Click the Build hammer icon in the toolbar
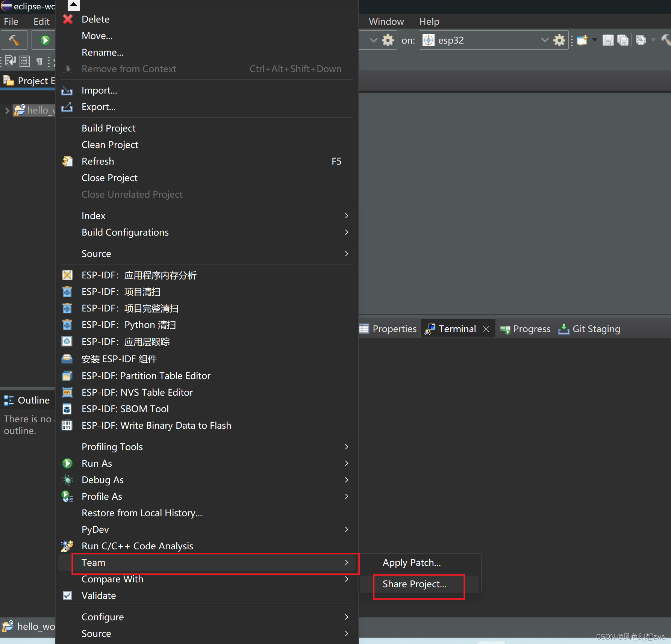 (14, 40)
